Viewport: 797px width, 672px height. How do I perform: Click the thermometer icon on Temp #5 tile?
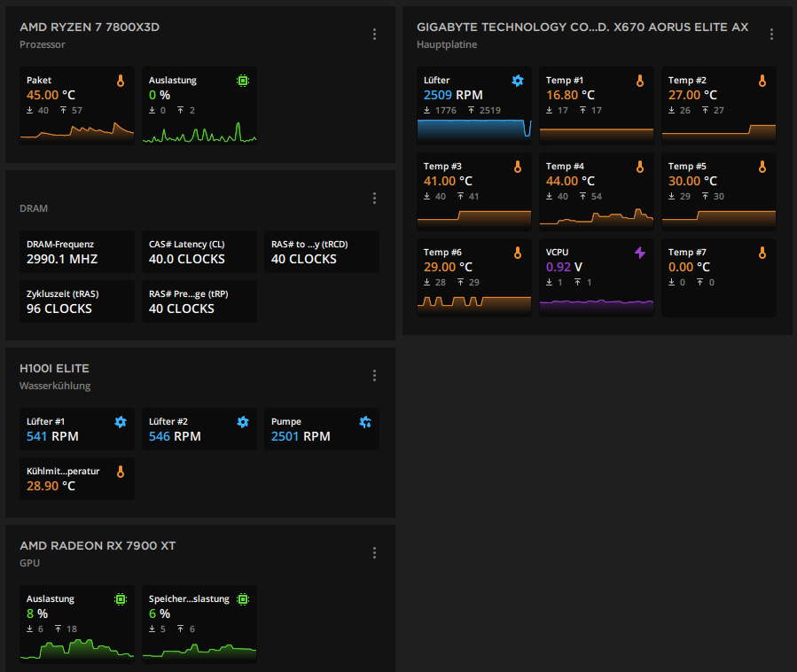point(762,166)
